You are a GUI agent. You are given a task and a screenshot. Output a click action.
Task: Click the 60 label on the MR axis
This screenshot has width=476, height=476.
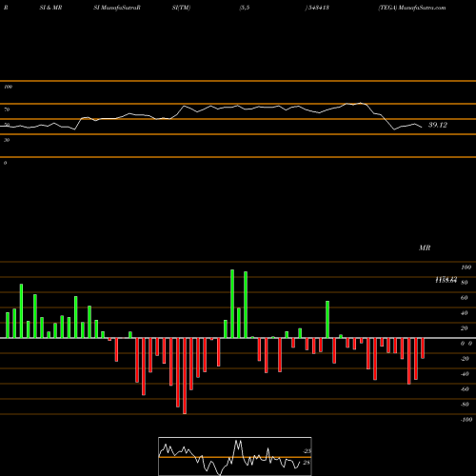(x=465, y=298)
